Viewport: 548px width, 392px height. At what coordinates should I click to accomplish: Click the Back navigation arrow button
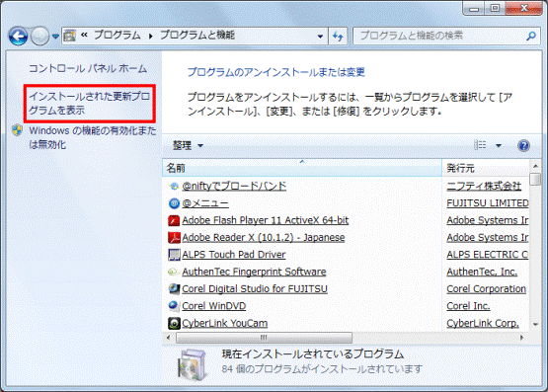click(x=18, y=36)
